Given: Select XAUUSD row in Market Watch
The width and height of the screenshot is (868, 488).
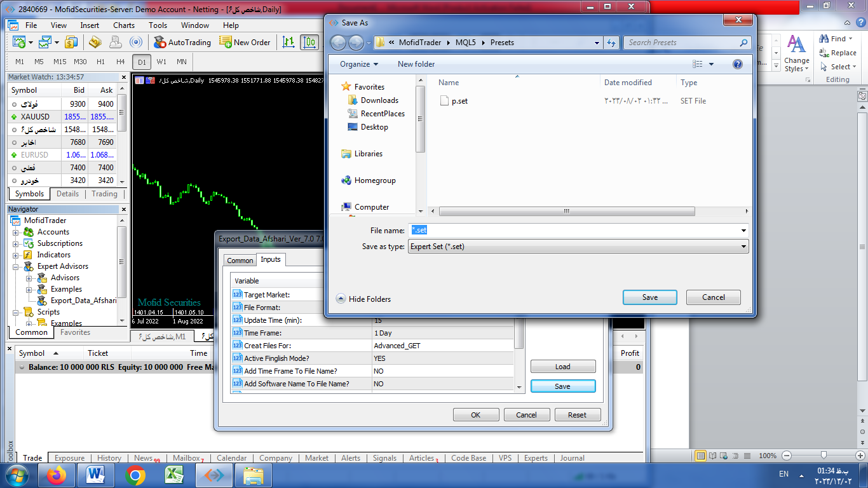Looking at the screenshot, I should point(62,116).
